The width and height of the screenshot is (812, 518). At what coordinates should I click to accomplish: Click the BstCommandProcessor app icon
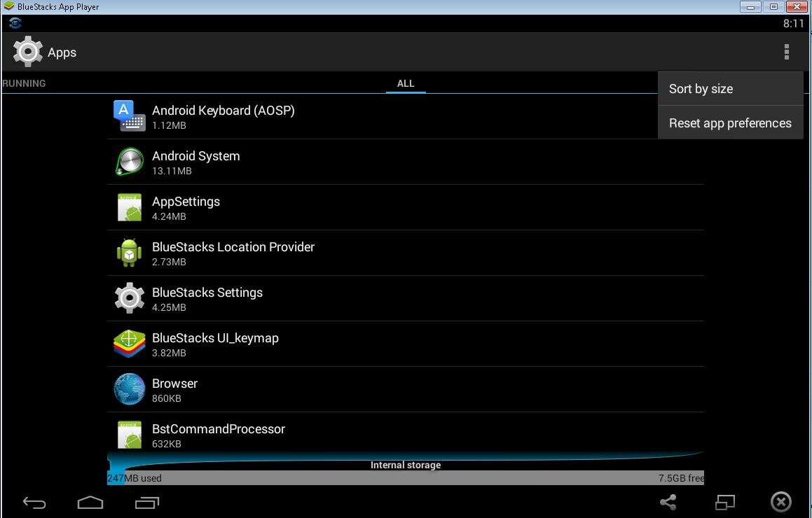click(x=130, y=435)
